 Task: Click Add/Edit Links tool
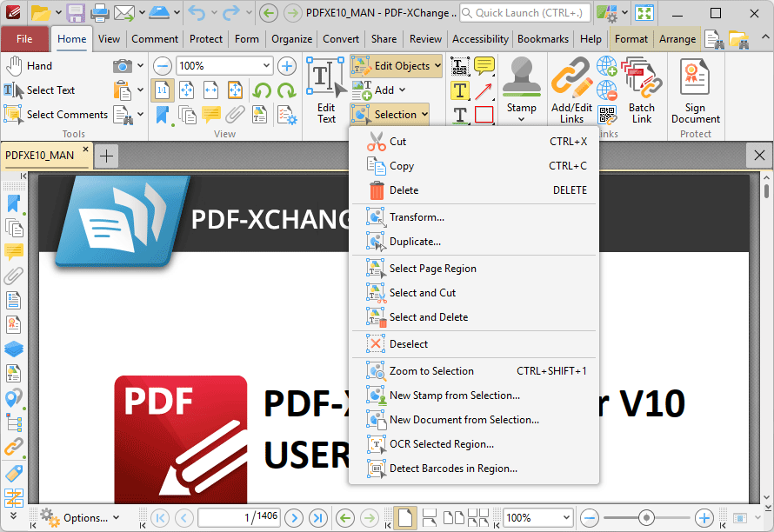(x=571, y=90)
